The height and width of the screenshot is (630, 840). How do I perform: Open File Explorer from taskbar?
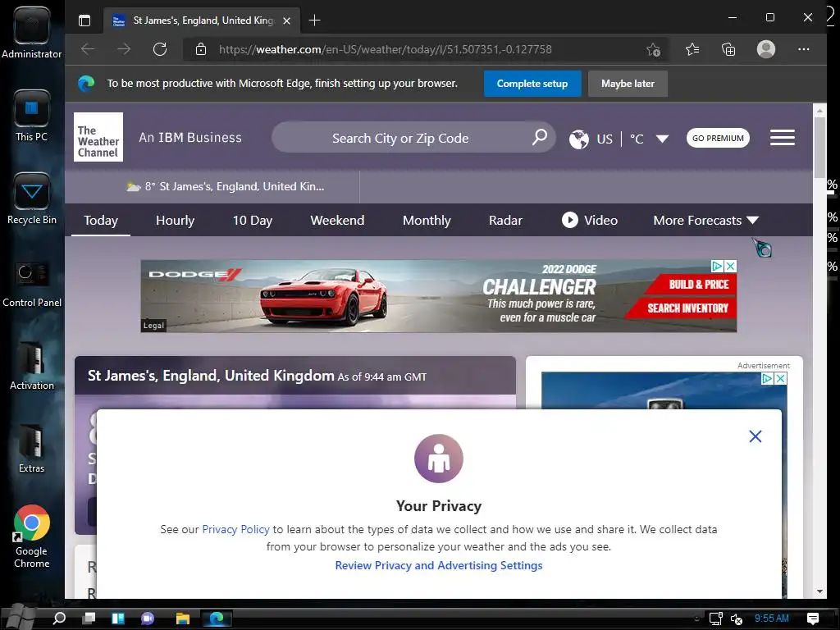tap(183, 619)
